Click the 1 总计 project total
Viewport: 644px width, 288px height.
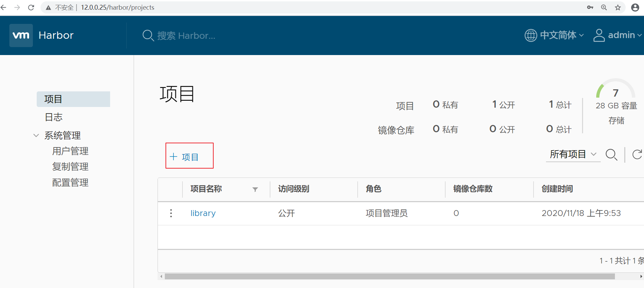[560, 105]
